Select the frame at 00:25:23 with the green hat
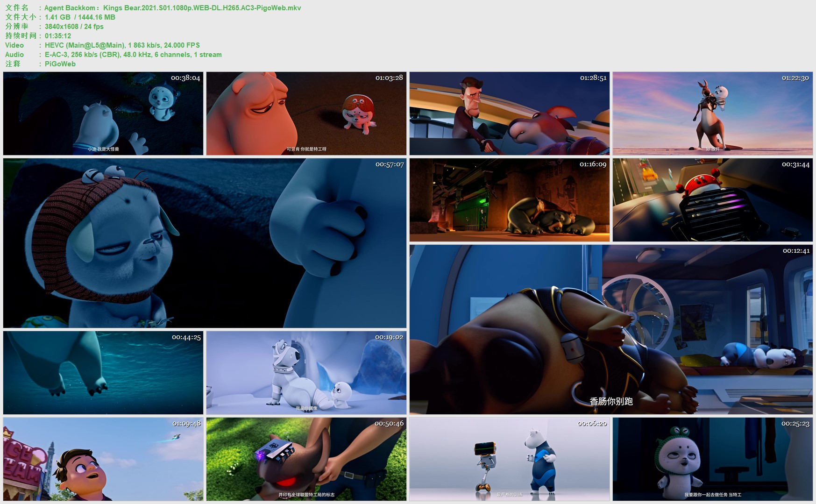Viewport: 816px width, 504px height. pyautogui.click(x=713, y=459)
